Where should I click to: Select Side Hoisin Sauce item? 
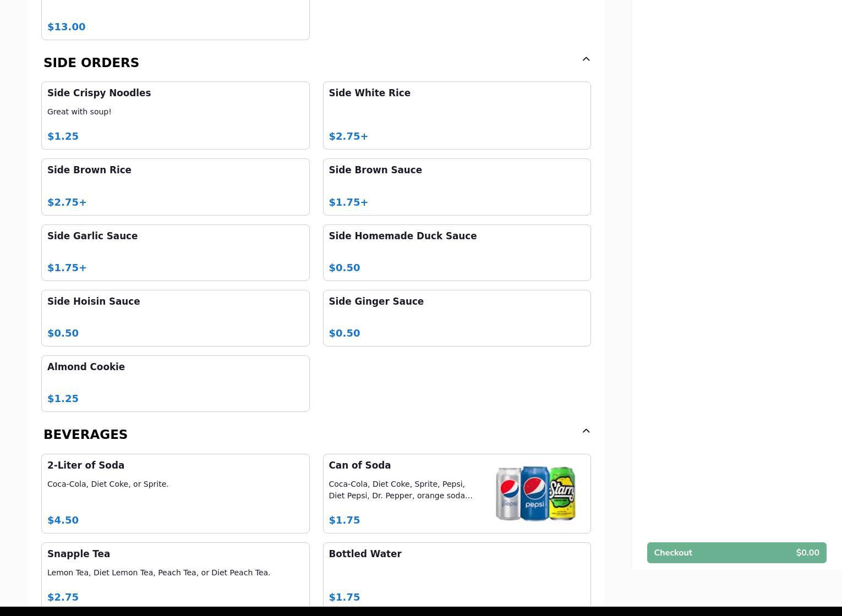[175, 318]
